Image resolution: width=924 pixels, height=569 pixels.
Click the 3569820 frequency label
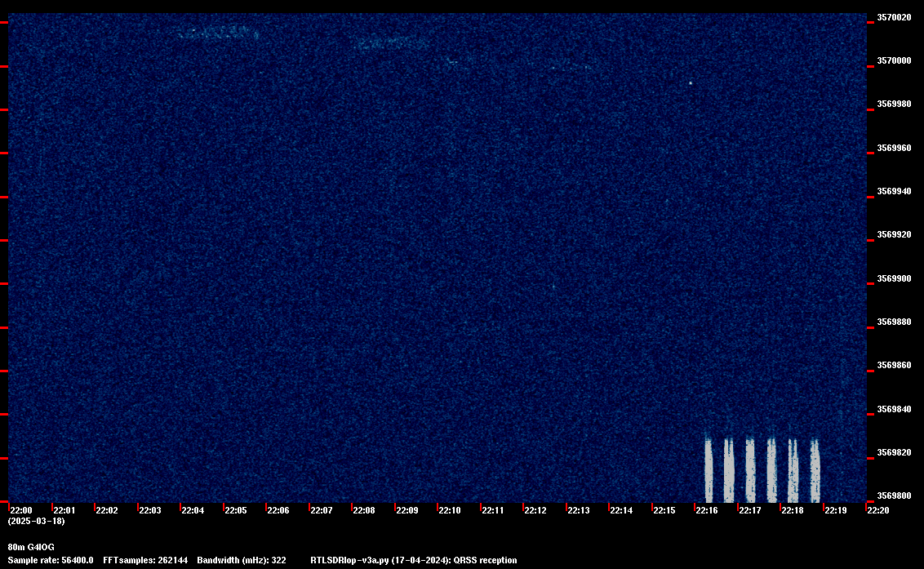[x=894, y=453]
